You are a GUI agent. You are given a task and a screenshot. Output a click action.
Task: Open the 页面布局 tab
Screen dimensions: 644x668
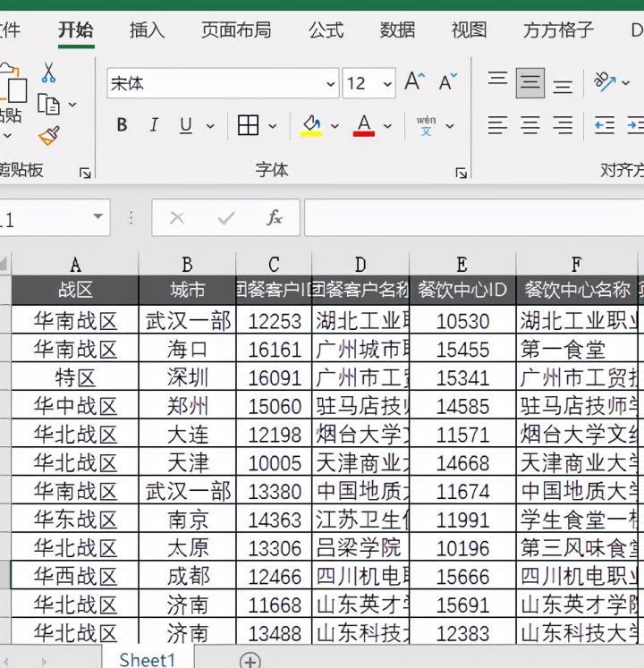(236, 30)
